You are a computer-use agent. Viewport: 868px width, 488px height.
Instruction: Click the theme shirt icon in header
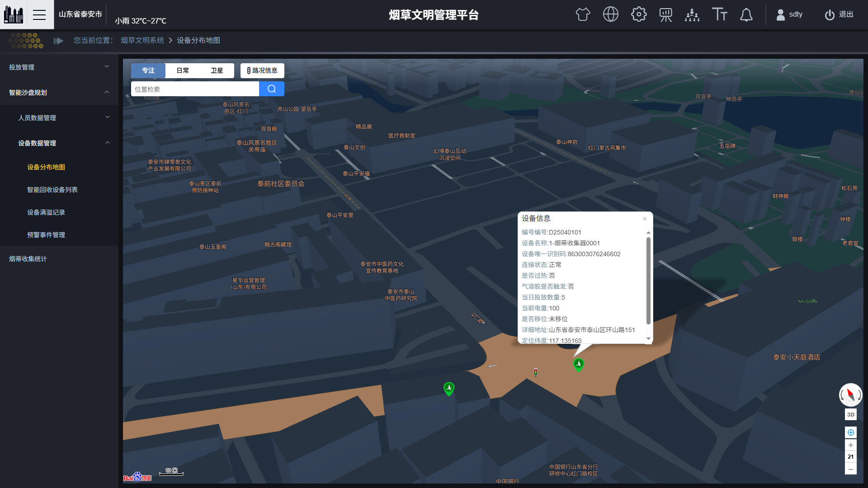583,14
